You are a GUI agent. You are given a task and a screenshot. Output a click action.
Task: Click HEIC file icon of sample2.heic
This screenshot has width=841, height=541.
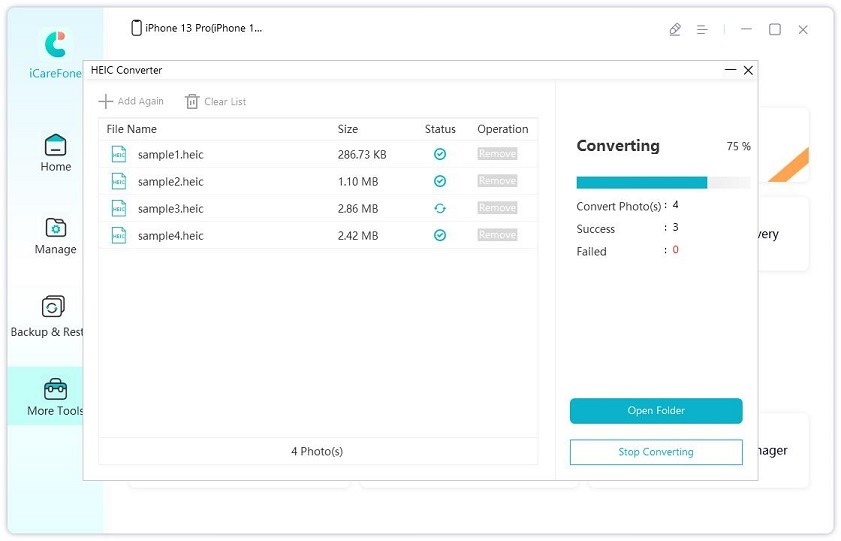click(119, 181)
